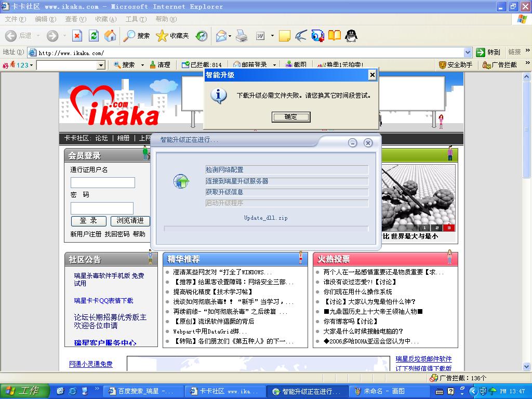Click the 密码 password input field
532x399 pixels.
pos(102,208)
